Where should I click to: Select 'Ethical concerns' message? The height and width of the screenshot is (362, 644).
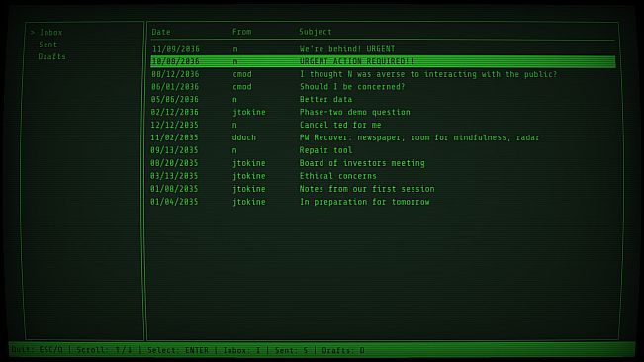[x=383, y=176]
